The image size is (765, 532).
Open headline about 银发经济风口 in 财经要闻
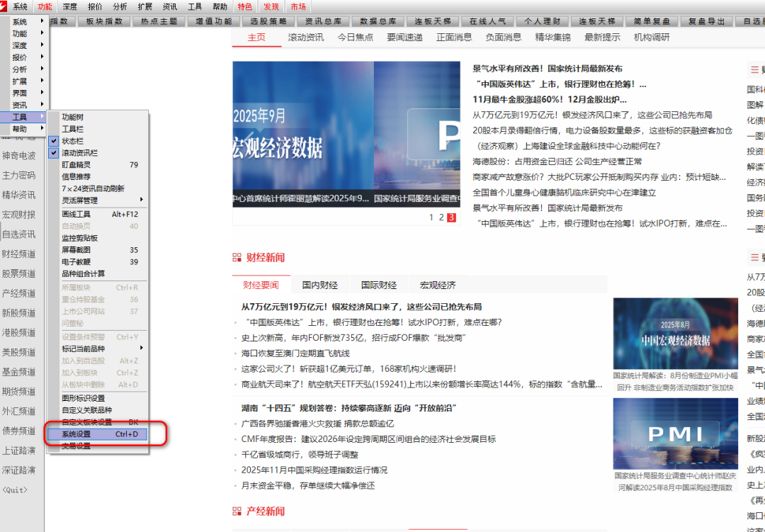[x=361, y=307]
